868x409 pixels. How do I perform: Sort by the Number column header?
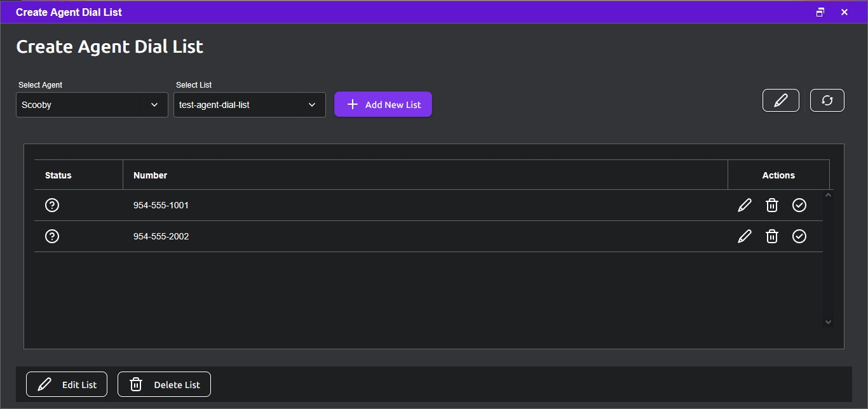click(x=151, y=175)
